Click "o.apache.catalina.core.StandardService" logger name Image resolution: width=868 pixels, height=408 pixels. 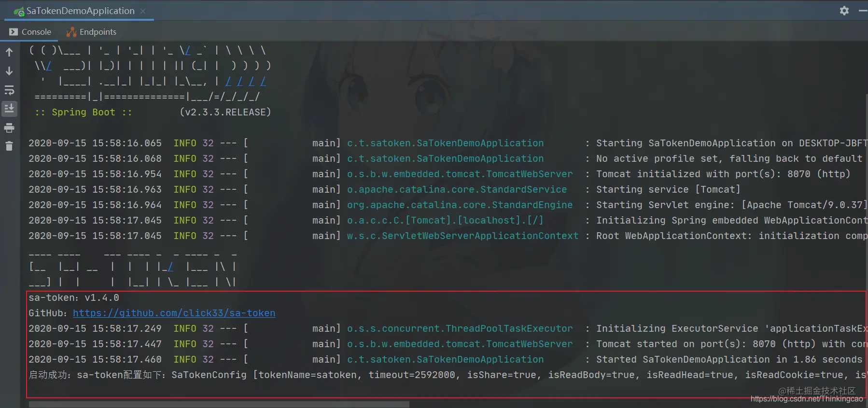pyautogui.click(x=457, y=189)
